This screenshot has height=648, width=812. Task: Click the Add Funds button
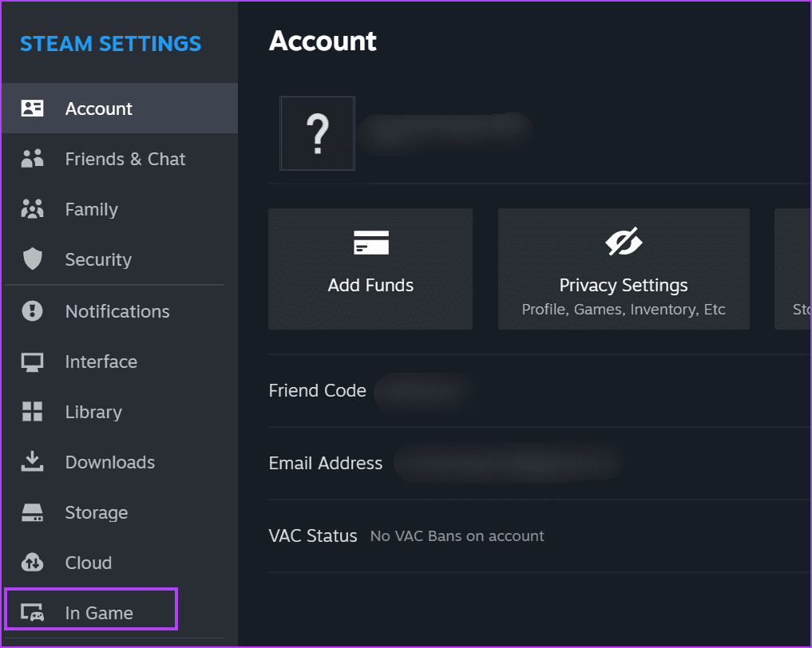(370, 269)
